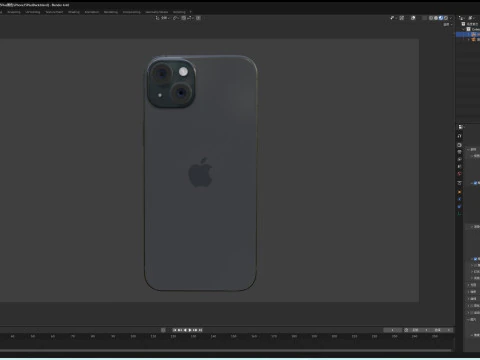This screenshot has height=360, width=480.
Task: Click the timeline horizontal scrollbar
Action: [x=226, y=350]
